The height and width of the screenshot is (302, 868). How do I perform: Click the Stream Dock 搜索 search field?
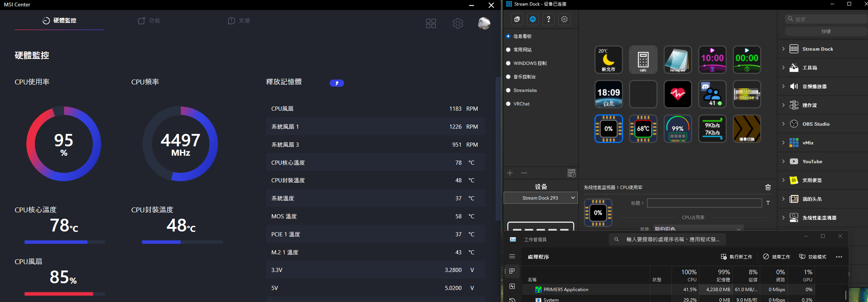click(x=826, y=19)
